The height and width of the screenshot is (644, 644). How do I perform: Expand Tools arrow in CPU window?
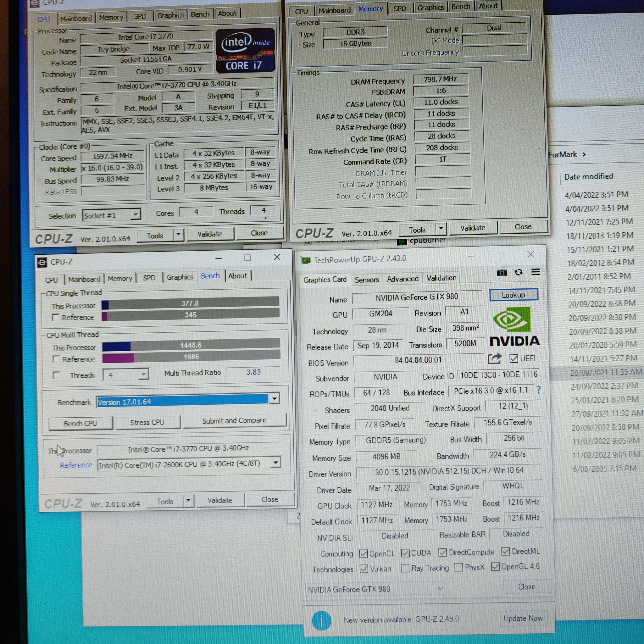(178, 234)
